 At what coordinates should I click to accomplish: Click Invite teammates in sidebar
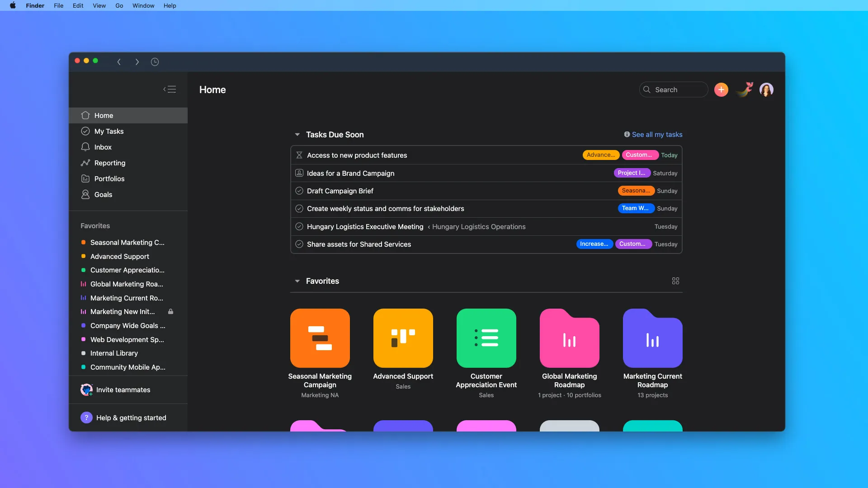coord(123,390)
